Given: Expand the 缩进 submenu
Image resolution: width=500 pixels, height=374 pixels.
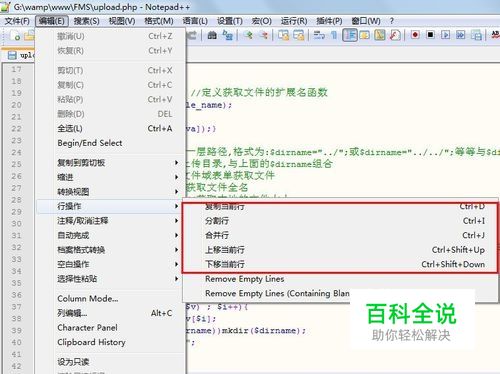Looking at the screenshot, I should point(111,177).
